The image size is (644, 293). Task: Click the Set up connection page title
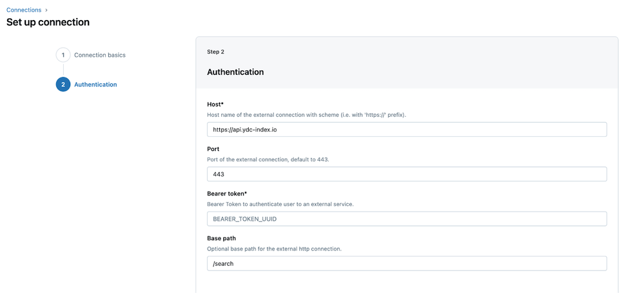point(48,23)
